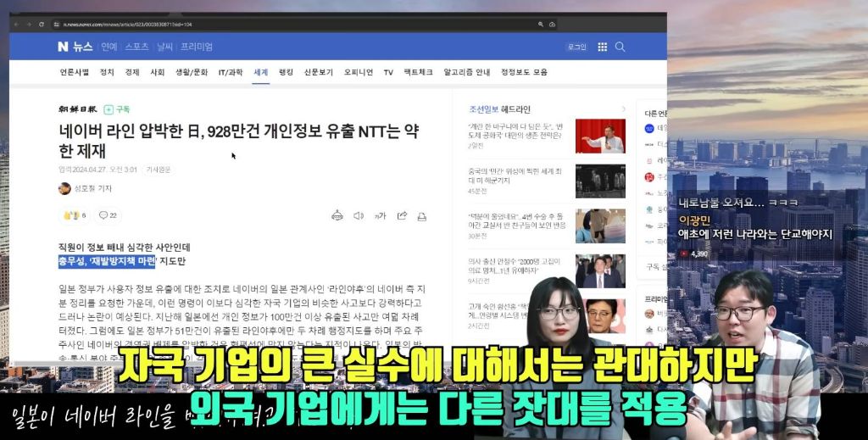Open the headline about 안철수 2000명 고집
Screen dimensions: 868x440
514,265
